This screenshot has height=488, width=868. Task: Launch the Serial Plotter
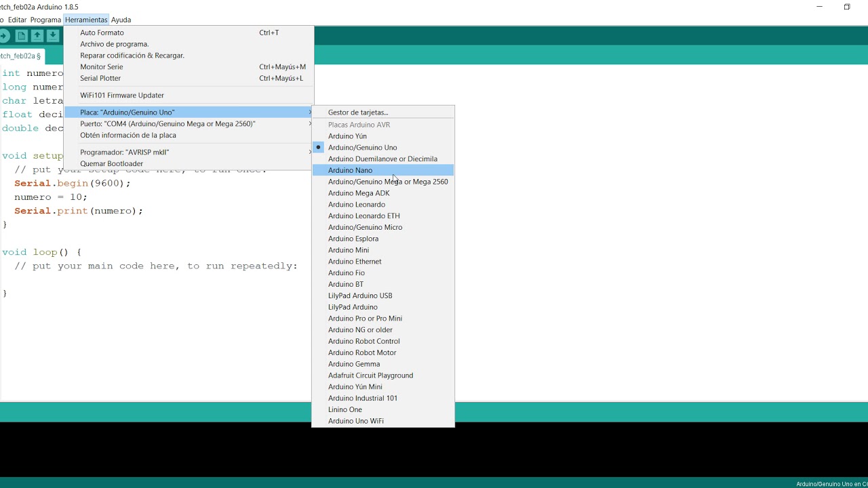point(189,79)
